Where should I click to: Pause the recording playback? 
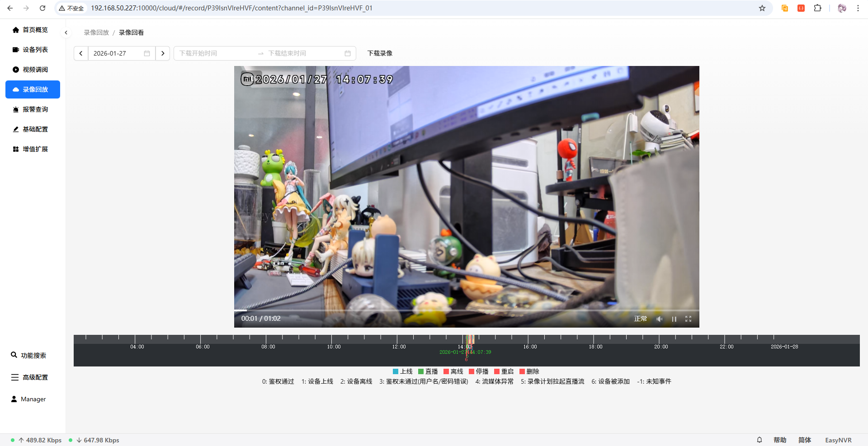[x=674, y=319]
